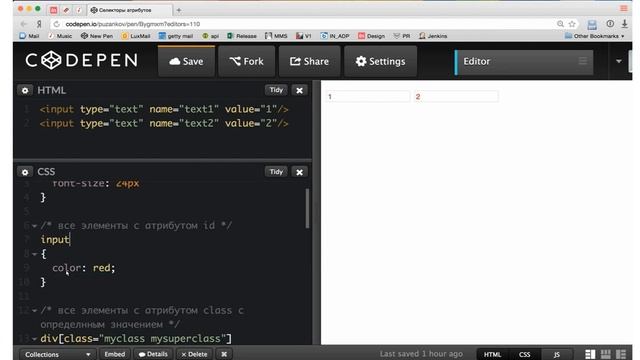Go back in browser history
The width and height of the screenshot is (640, 360).
coord(23,24)
